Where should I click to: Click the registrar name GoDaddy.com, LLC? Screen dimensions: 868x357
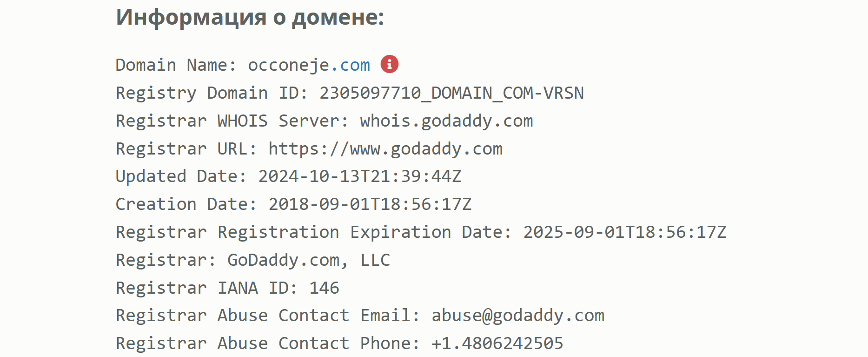309,260
